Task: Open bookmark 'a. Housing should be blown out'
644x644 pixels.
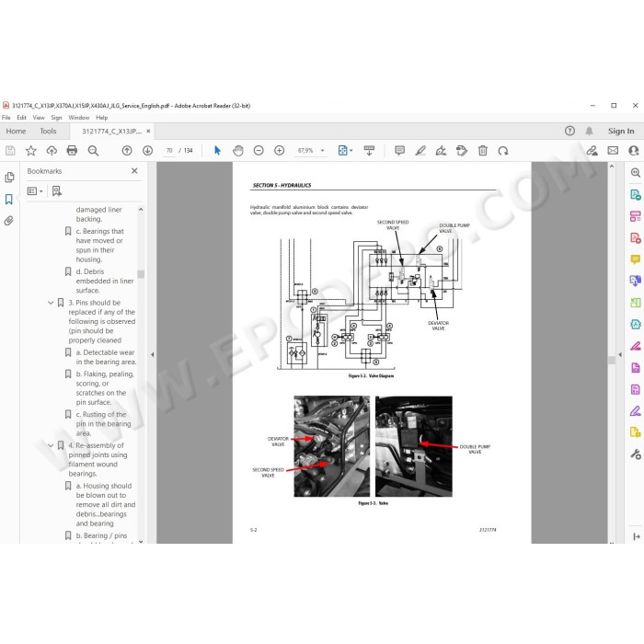Action: click(x=105, y=505)
